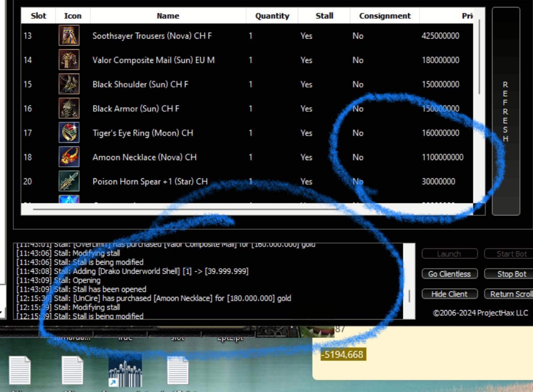Click the Black Armor item icon
Screen dimensions: 533x392
[69, 108]
